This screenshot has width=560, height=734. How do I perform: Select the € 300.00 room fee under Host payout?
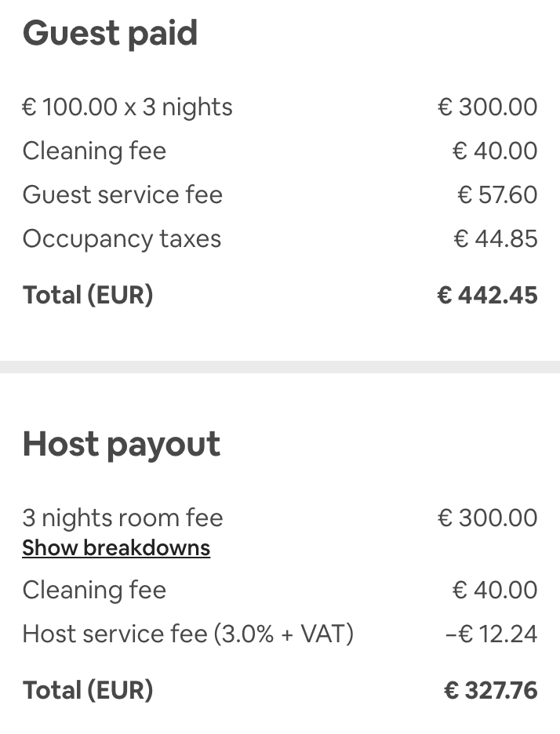coord(487,518)
